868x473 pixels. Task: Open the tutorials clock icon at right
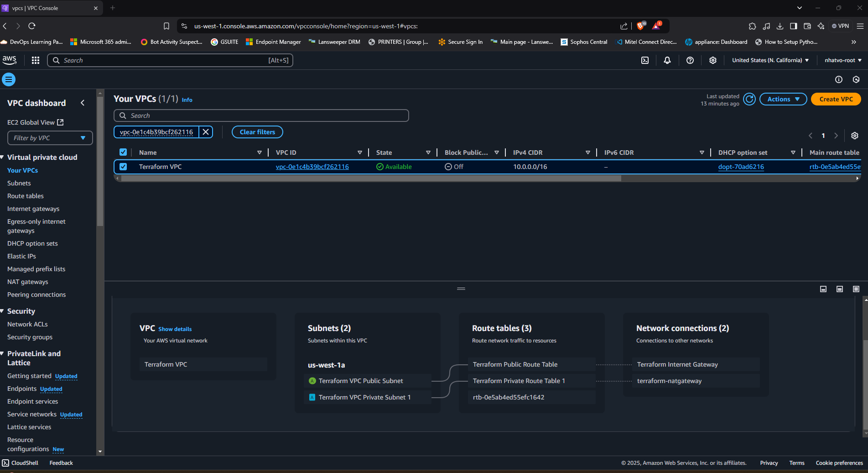(x=856, y=79)
